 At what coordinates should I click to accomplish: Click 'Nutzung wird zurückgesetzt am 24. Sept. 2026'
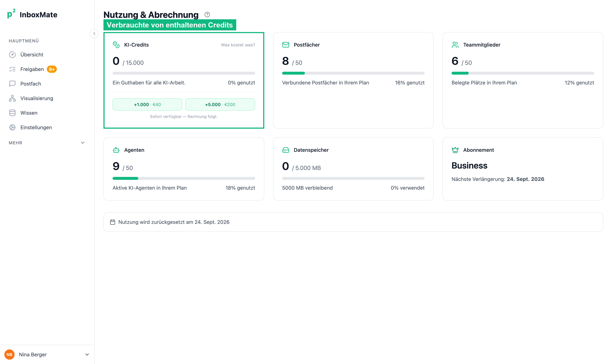coord(174,222)
